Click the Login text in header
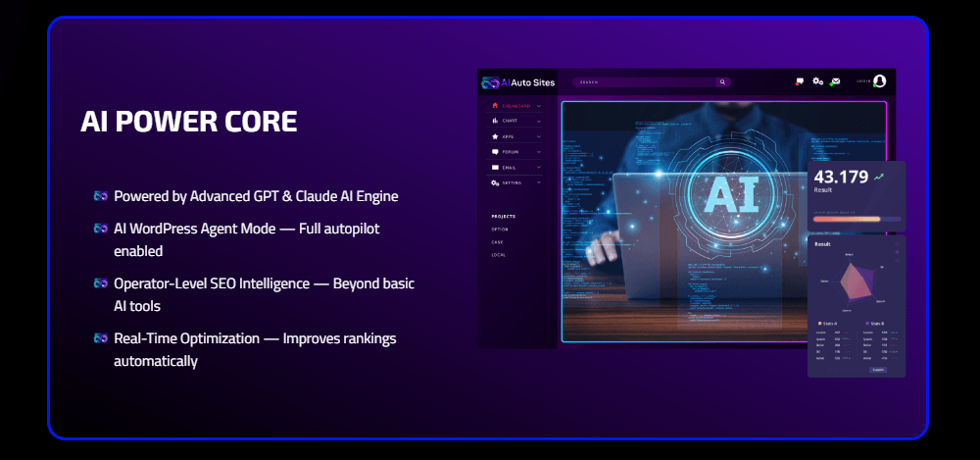Viewport: 980px width, 460px height. click(863, 81)
